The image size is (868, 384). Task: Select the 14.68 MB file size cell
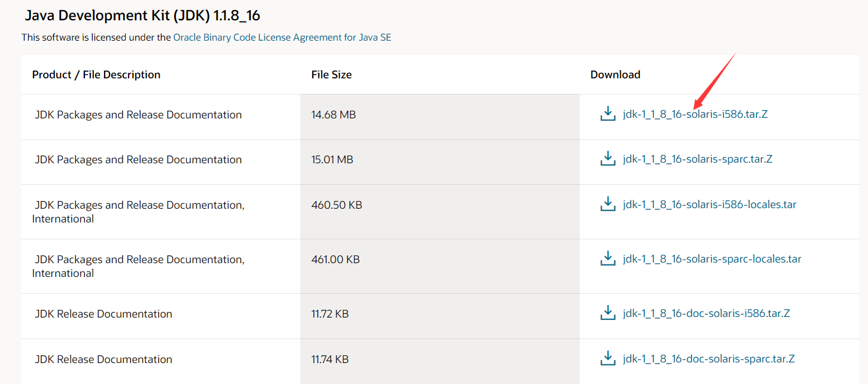[x=333, y=114]
